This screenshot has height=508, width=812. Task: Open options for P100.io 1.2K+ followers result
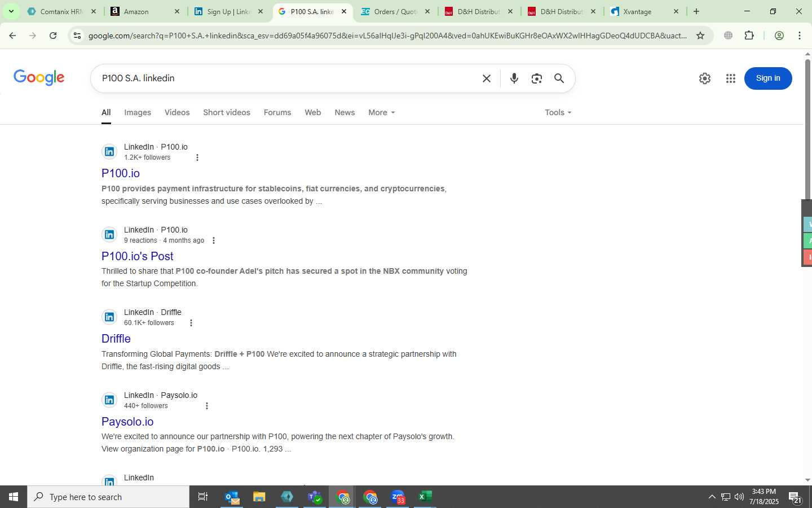point(197,157)
